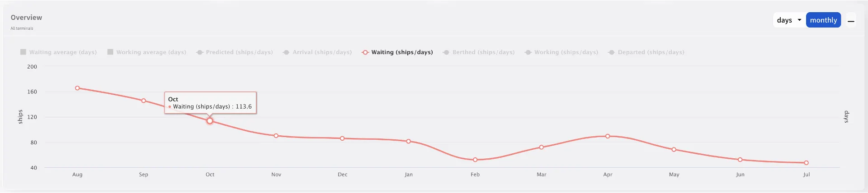Image resolution: width=868 pixels, height=193 pixels.
Task: Click the July data point at line end
Action: [x=807, y=163]
